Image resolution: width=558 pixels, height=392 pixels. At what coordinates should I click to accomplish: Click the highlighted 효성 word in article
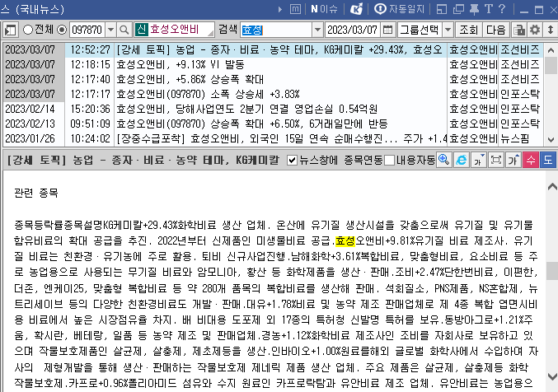(x=345, y=241)
